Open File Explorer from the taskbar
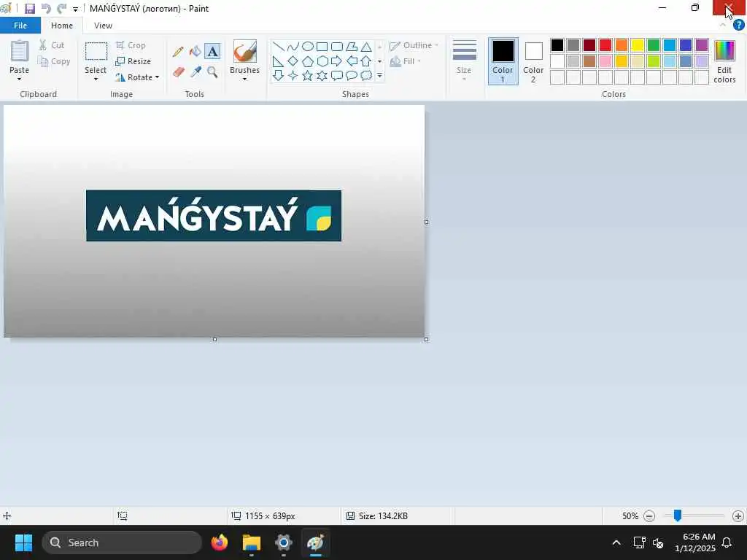The height and width of the screenshot is (560, 747). [252, 542]
